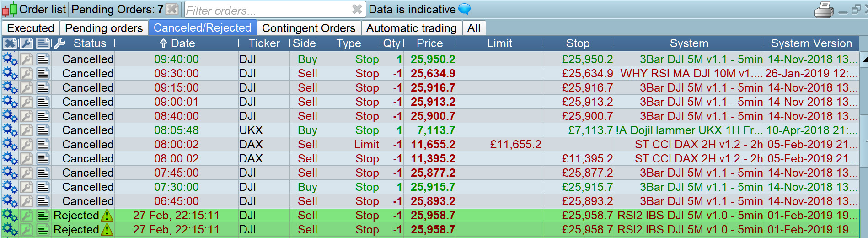Toggle the document list button in the header
868x238 pixels.
tap(43, 43)
